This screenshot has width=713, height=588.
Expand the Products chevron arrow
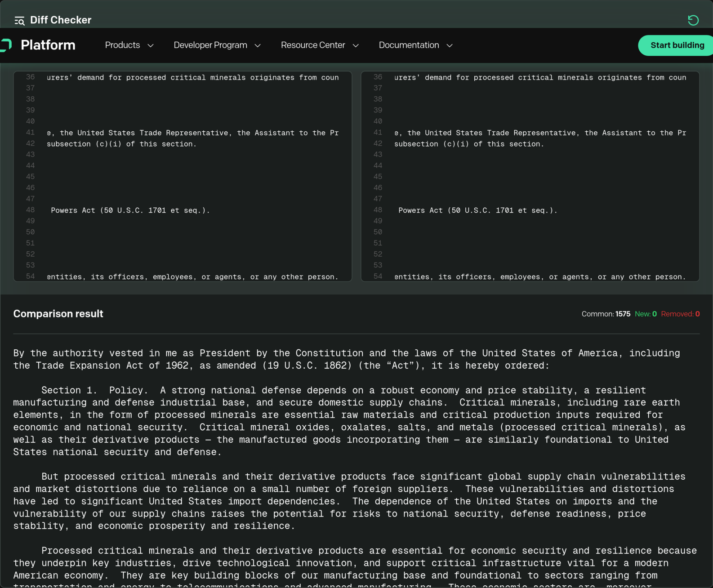coord(151,46)
